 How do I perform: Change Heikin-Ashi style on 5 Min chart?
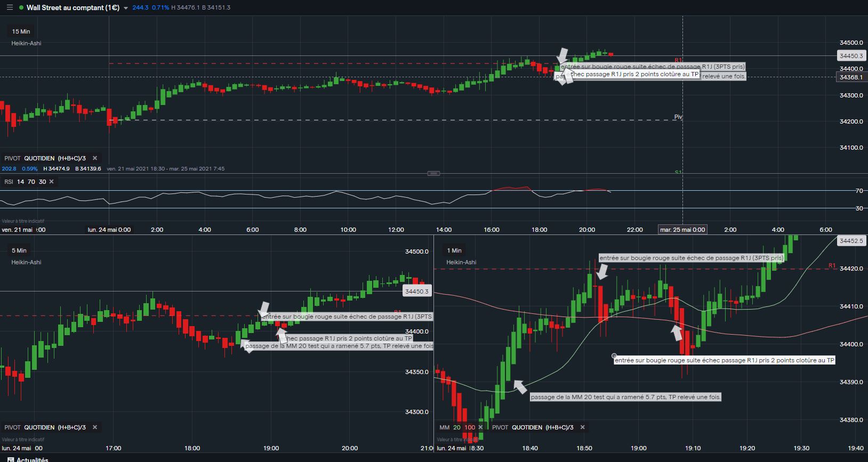click(x=26, y=262)
